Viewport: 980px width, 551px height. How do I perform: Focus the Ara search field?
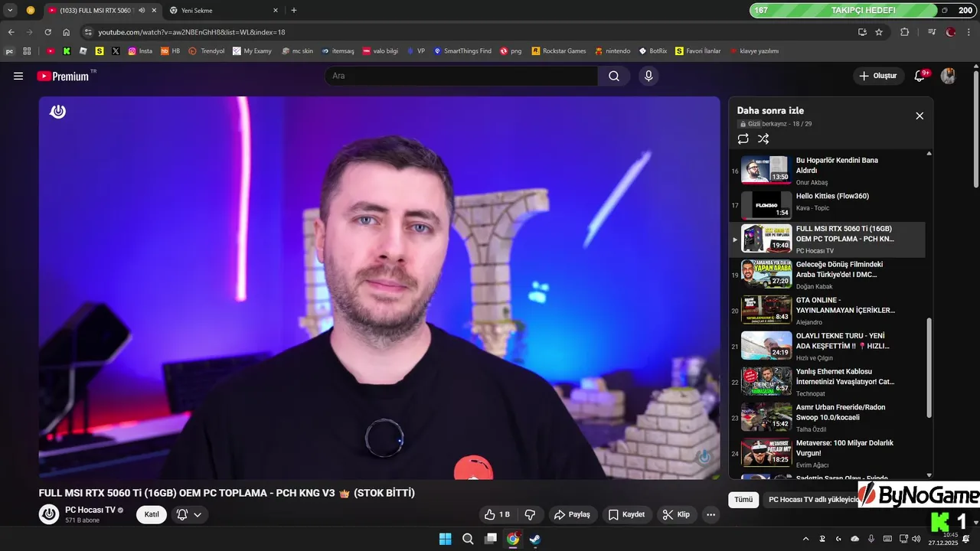[x=461, y=76]
